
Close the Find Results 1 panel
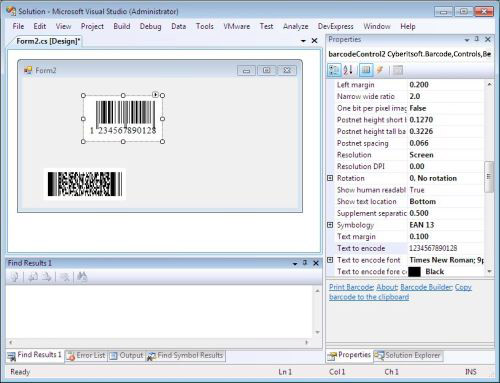pos(316,263)
